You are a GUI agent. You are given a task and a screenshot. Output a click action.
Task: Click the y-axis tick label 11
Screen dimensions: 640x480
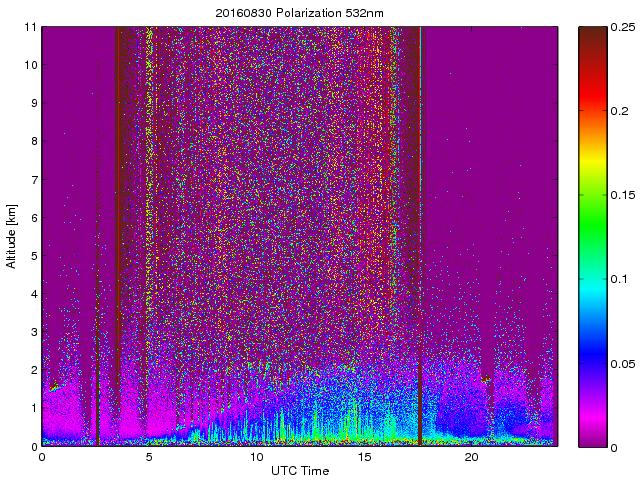[x=30, y=27]
